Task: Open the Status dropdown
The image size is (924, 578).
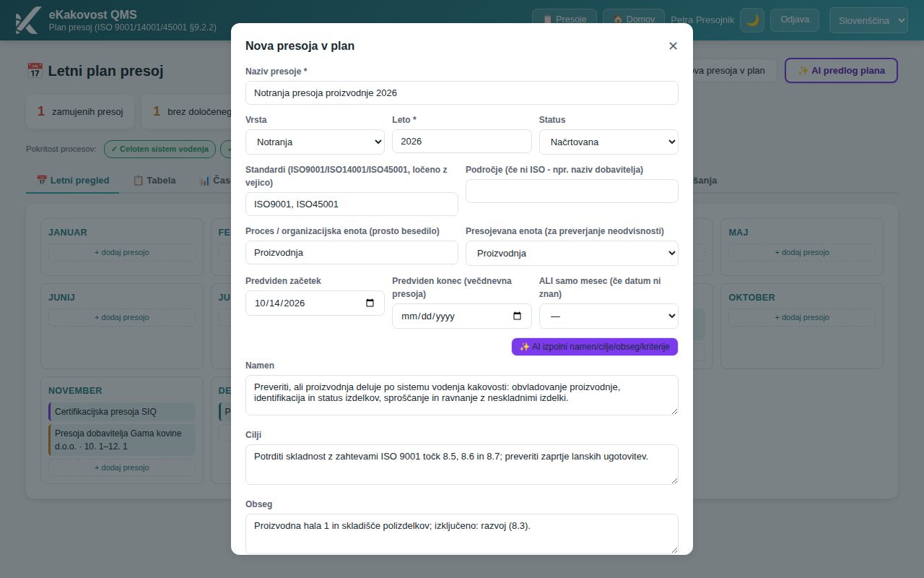Action: tap(609, 142)
